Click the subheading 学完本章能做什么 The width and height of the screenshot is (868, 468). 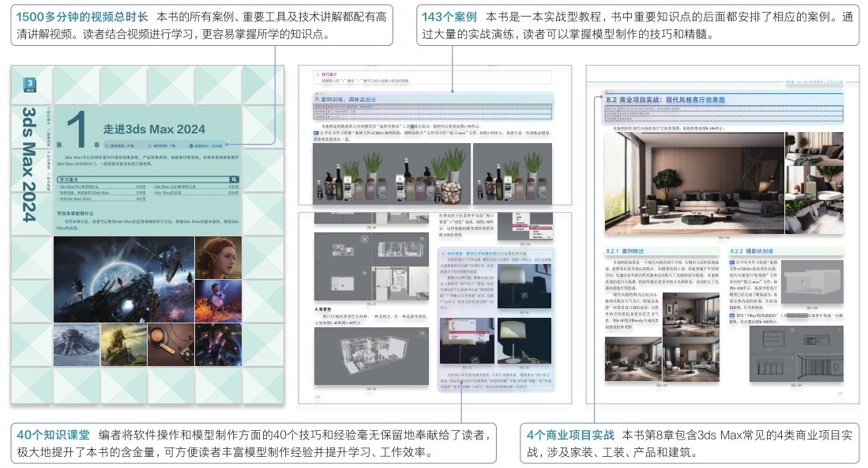pos(75,213)
